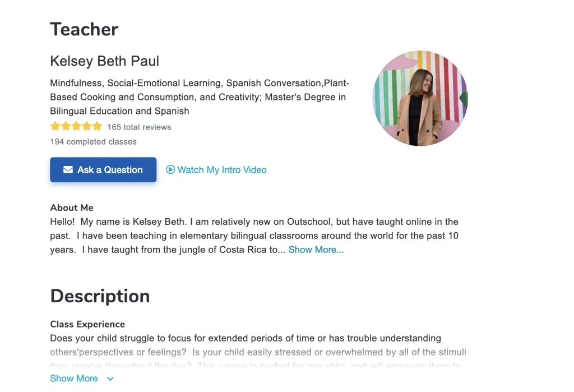
Task: Click the third yellow rating star
Action: (x=76, y=126)
